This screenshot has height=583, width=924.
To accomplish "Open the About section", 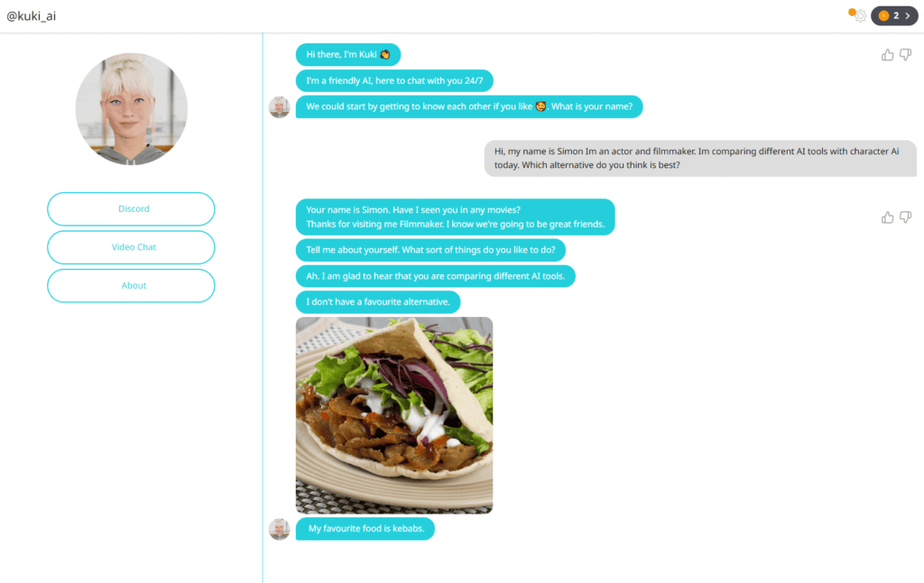I will click(131, 285).
